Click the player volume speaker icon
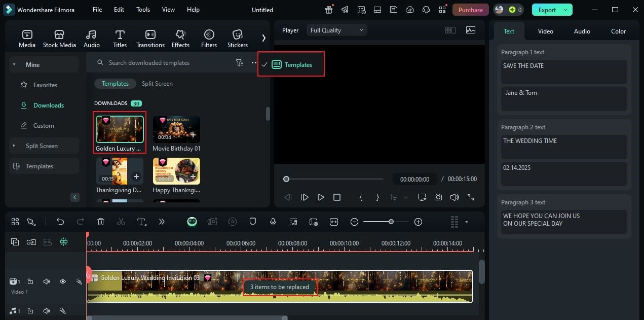 (454, 197)
